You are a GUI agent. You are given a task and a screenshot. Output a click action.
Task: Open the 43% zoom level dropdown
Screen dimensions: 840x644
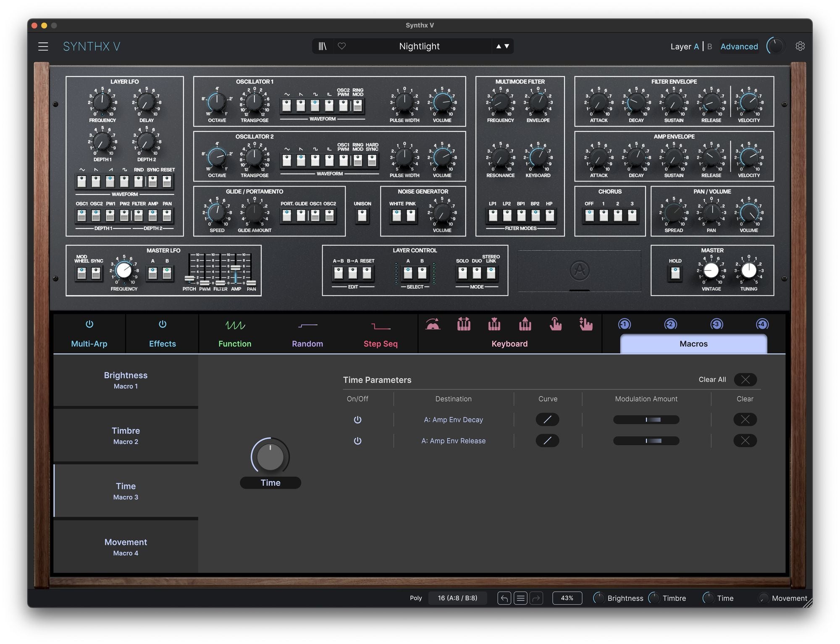(567, 598)
